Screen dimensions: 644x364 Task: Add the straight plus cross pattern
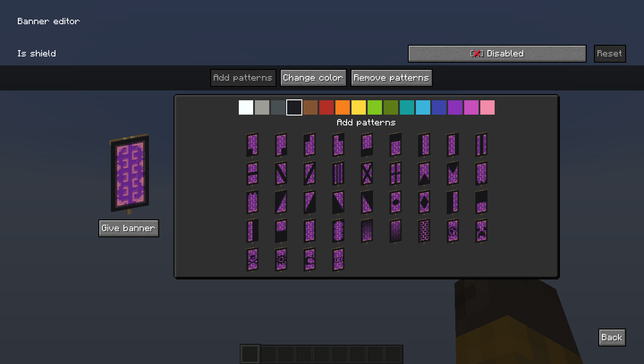395,173
